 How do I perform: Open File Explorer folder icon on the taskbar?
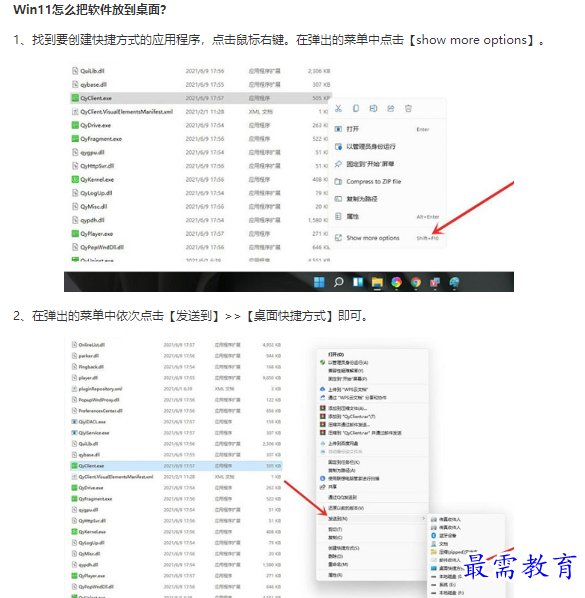pyautogui.click(x=377, y=282)
